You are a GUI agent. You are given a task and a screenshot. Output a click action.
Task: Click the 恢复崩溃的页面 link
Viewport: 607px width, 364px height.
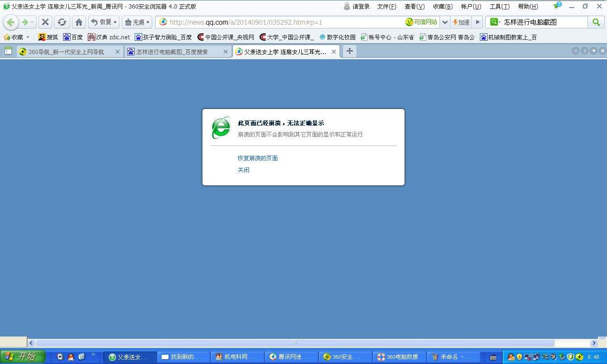(x=258, y=158)
